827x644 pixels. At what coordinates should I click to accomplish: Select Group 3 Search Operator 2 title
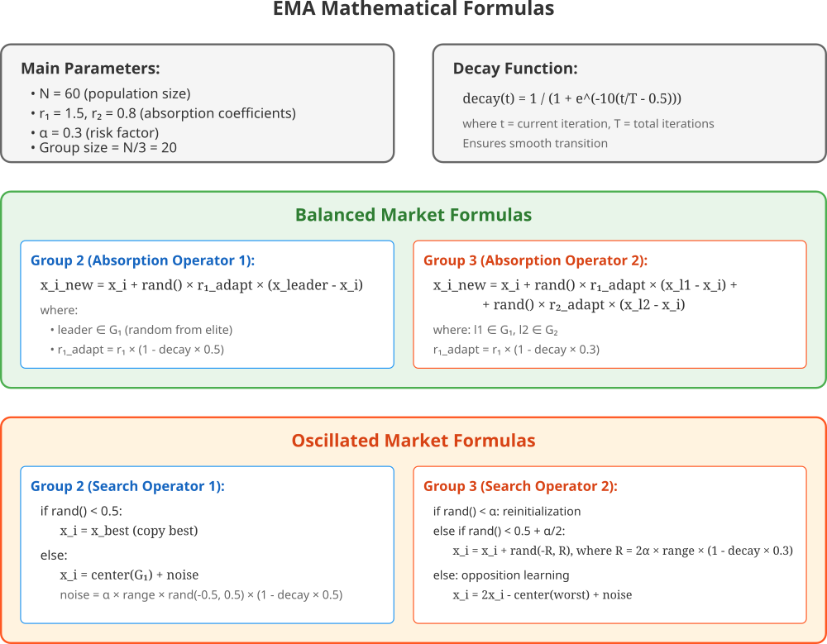(x=520, y=486)
